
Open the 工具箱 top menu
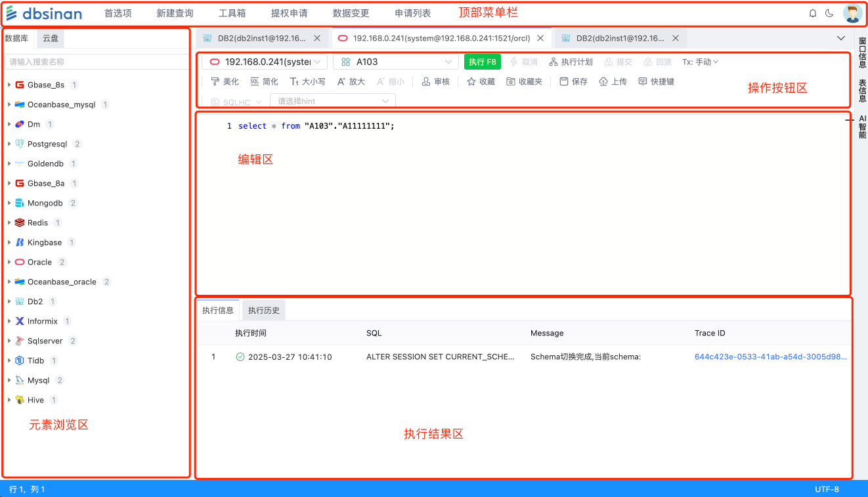232,13
